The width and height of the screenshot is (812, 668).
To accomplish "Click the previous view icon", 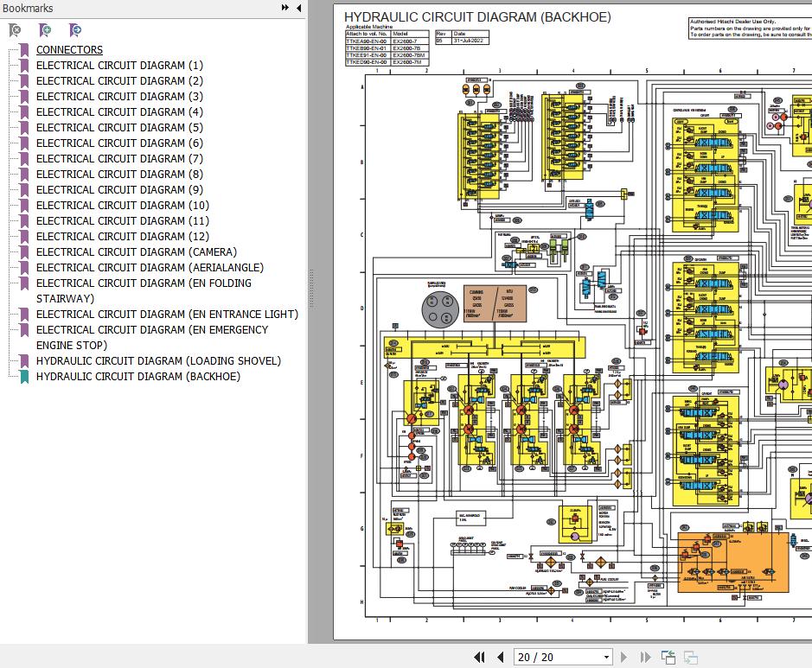I will 668,657.
